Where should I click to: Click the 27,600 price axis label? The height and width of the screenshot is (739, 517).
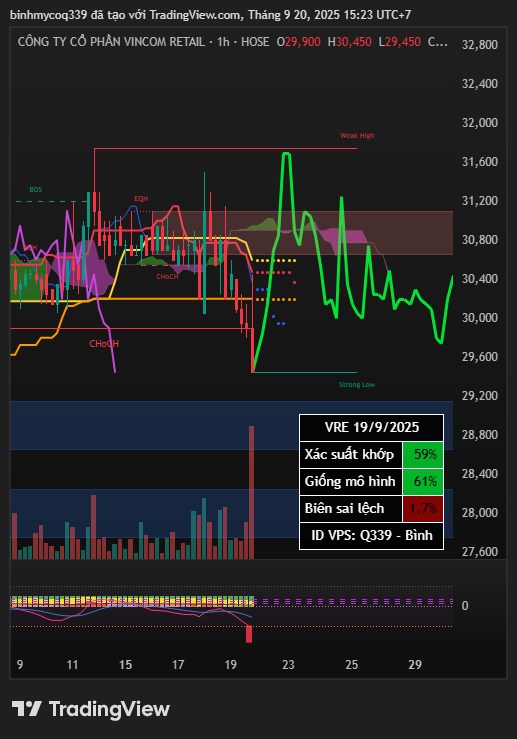pos(479,551)
